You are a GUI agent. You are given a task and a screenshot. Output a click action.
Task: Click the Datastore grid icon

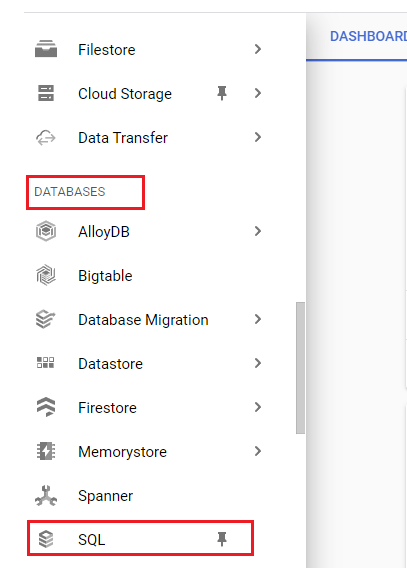tap(46, 363)
